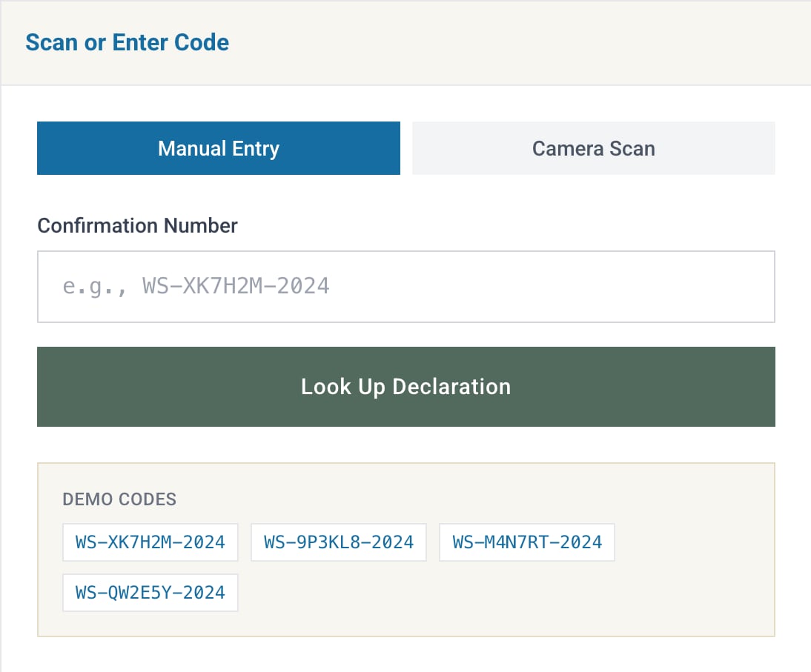Switch to the Manual Entry tab
811x672 pixels.
218,148
